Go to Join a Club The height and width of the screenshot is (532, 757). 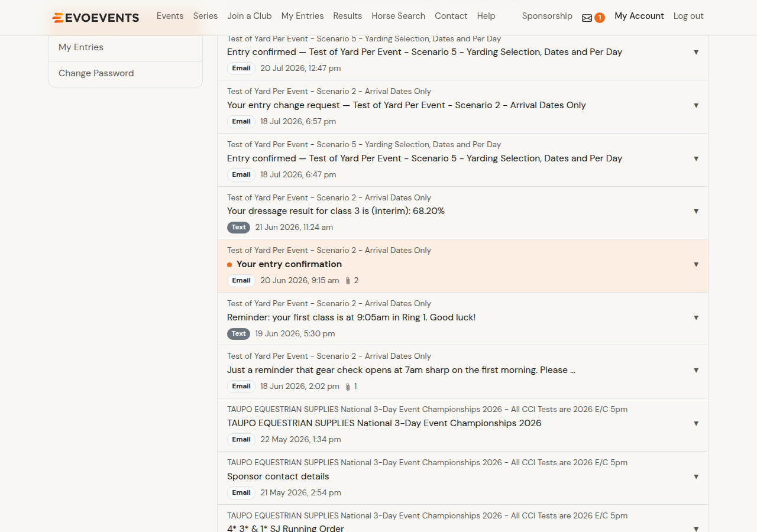click(x=250, y=16)
